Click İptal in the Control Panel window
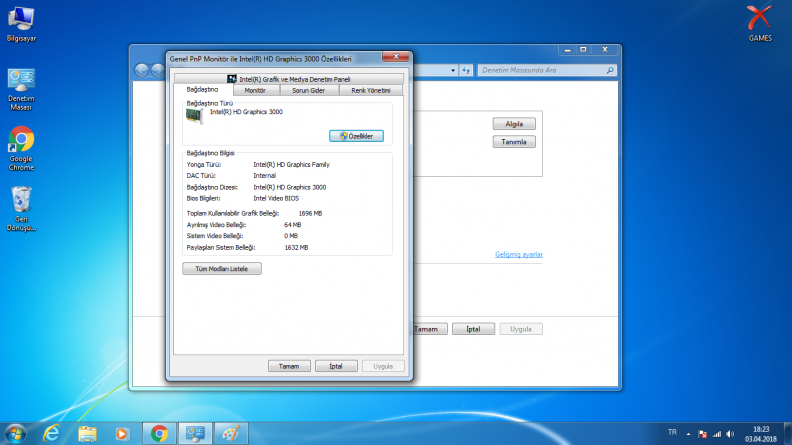Image resolution: width=792 pixels, height=445 pixels. point(473,329)
